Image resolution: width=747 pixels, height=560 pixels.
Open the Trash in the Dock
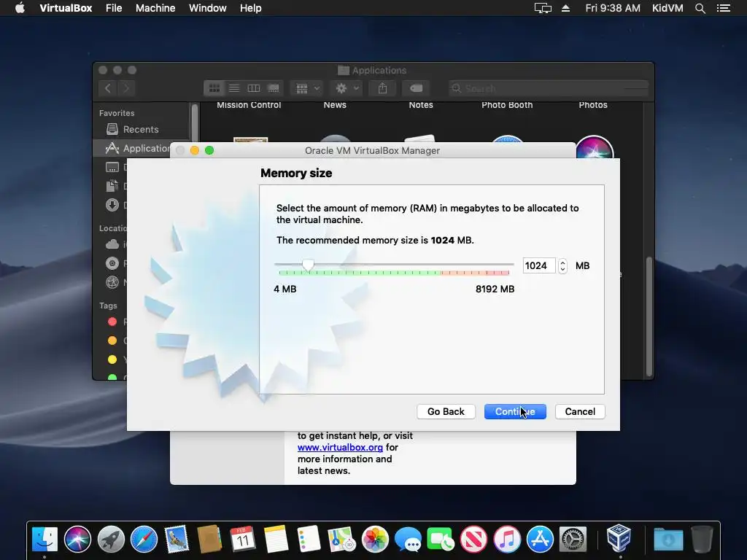[x=702, y=540]
